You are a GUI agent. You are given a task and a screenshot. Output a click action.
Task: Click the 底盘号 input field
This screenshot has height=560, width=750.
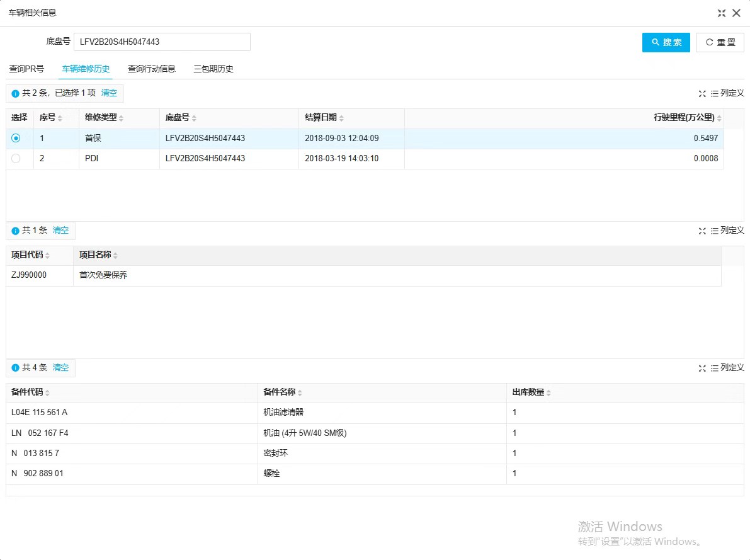[x=162, y=42]
